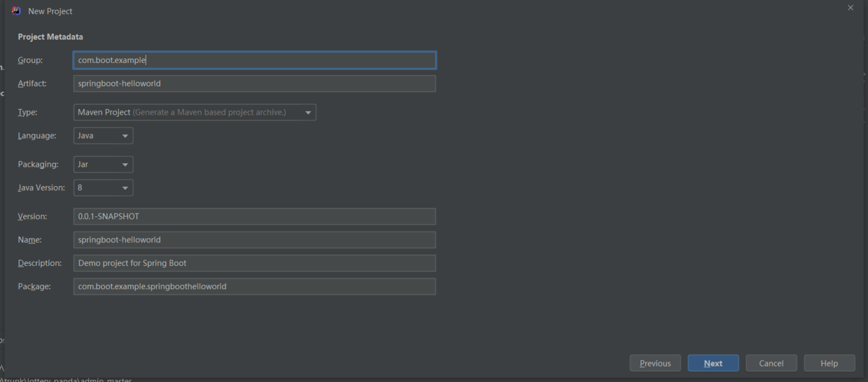Viewport: 868px width, 382px height.
Task: Click the Project Metadata heading
Action: pos(50,37)
